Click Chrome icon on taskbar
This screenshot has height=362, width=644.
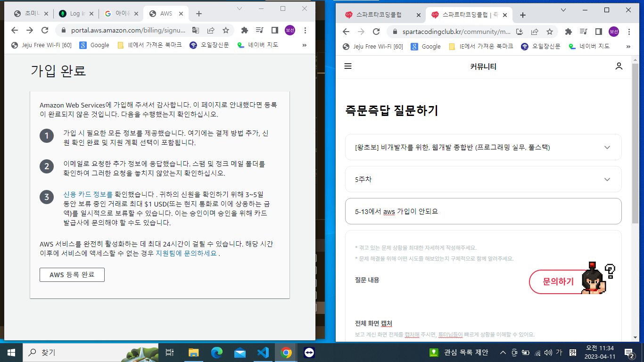point(286,352)
